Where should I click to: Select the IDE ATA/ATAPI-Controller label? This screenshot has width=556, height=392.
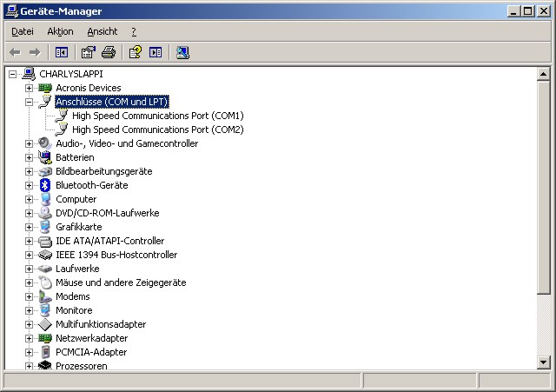110,241
